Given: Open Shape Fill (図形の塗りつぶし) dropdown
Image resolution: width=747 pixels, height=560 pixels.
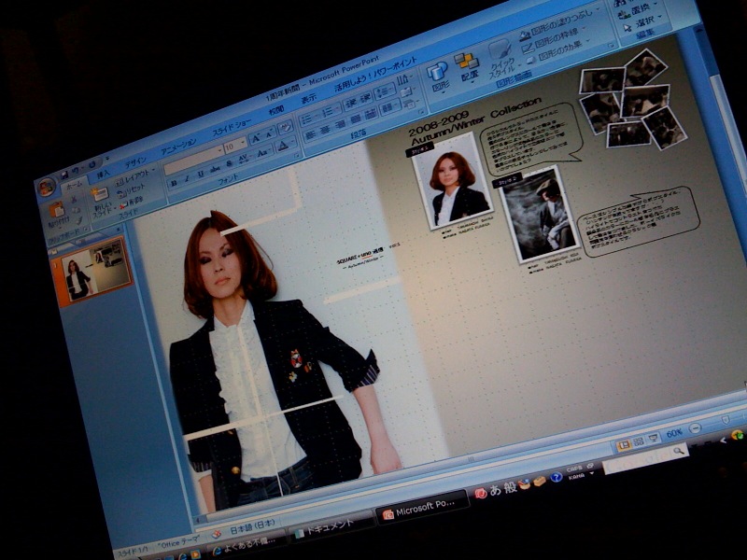Looking at the screenshot, I should 559,24.
